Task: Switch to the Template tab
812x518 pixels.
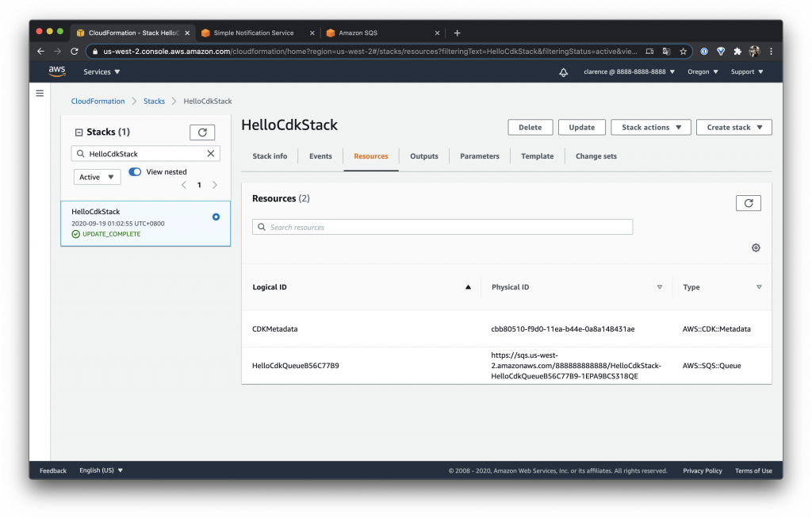Action: tap(537, 156)
